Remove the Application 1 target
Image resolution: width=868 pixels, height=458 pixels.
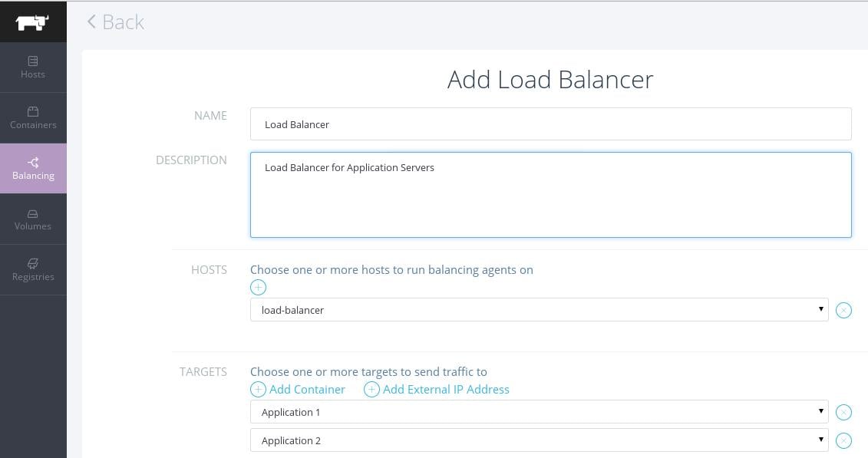(x=843, y=413)
